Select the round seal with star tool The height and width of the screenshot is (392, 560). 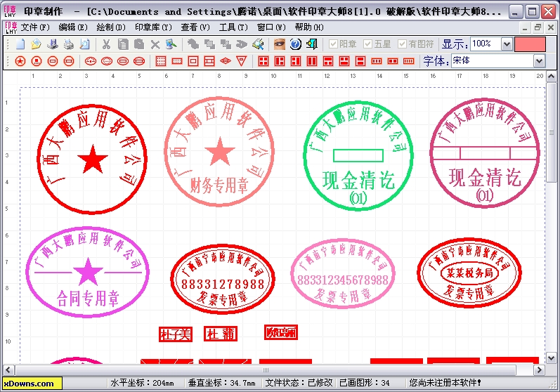pyautogui.click(x=20, y=61)
